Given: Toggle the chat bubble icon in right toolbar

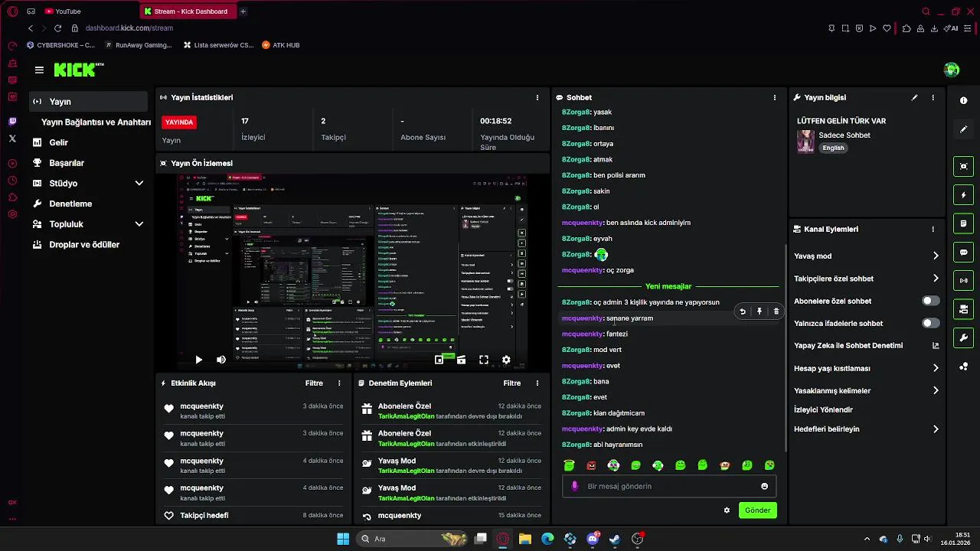Looking at the screenshot, I should tap(963, 252).
